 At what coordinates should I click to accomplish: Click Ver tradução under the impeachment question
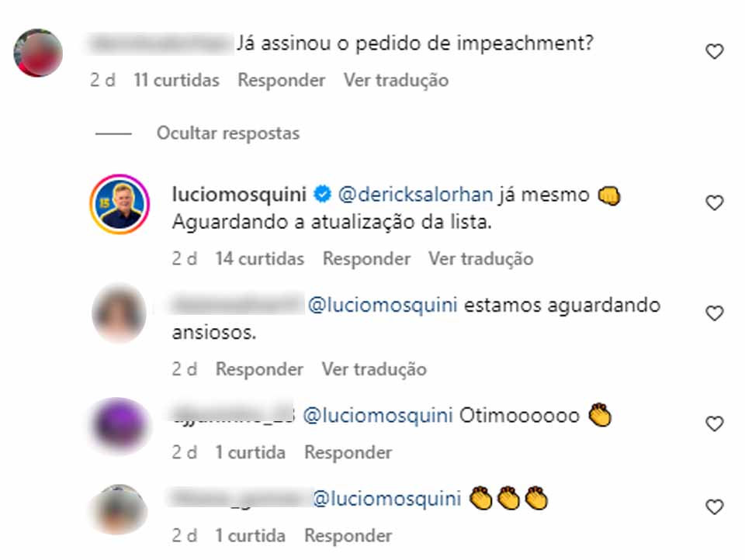click(396, 80)
